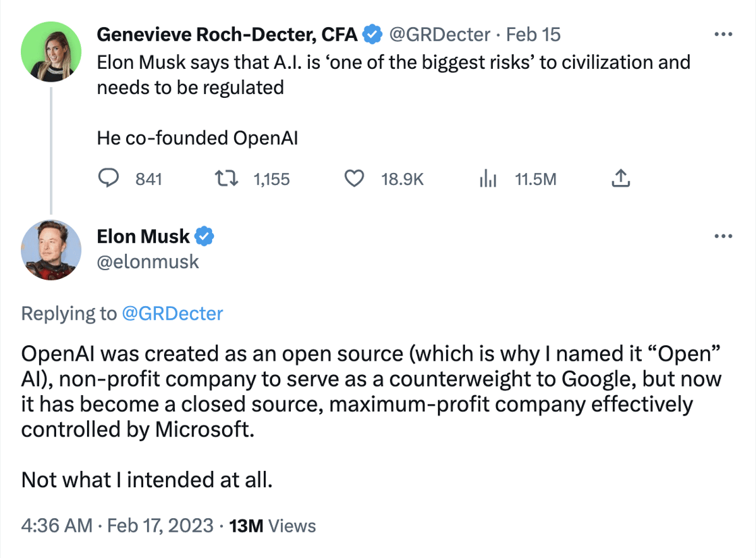Screen dimensions: 756x558
Task: Open Elon Musk's profile picture
Action: pyautogui.click(x=51, y=250)
